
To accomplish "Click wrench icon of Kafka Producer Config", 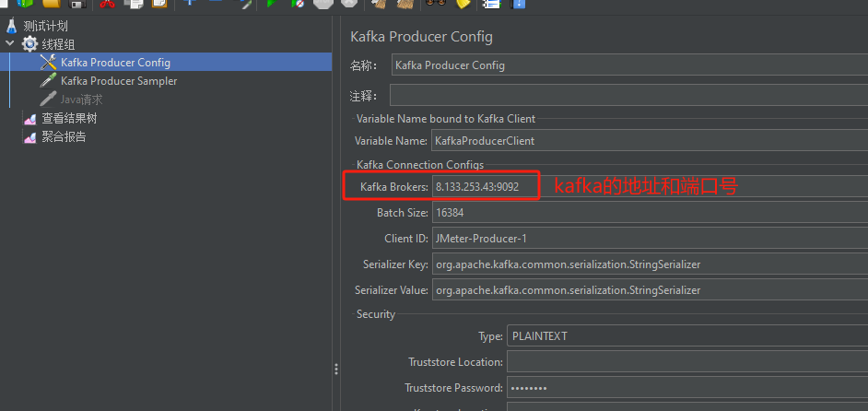I will click(x=48, y=63).
